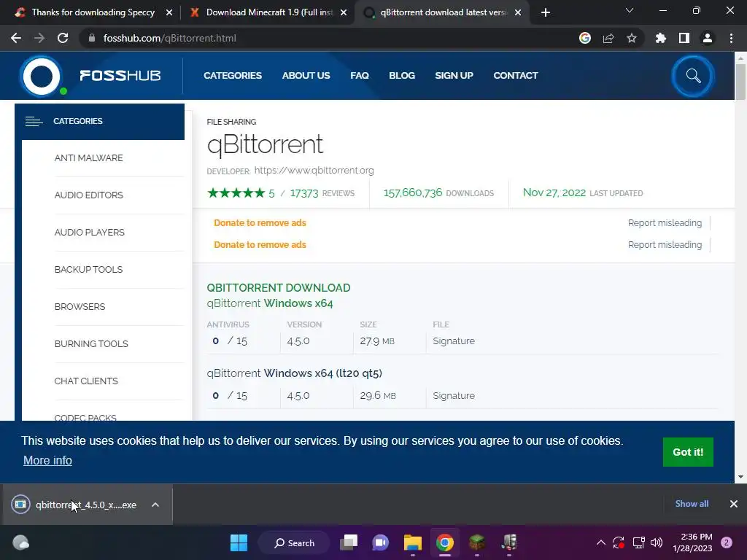Image resolution: width=747 pixels, height=560 pixels.
Task: Open the developer link qbittorrent.org
Action: tap(314, 171)
